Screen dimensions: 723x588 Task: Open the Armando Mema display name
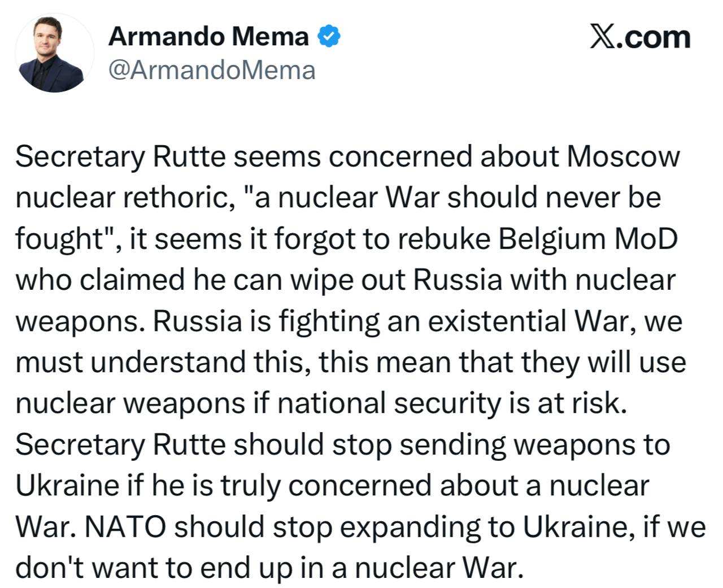point(208,37)
